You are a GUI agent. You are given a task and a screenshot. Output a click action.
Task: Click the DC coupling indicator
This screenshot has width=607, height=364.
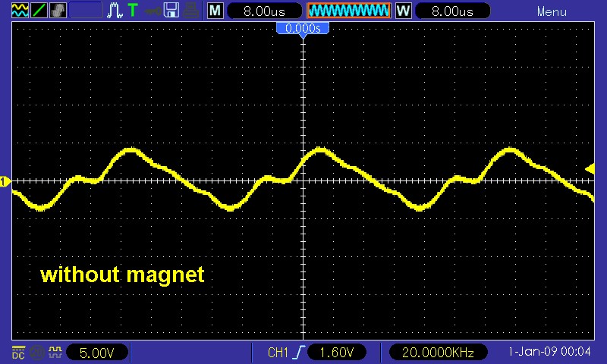tap(18, 352)
